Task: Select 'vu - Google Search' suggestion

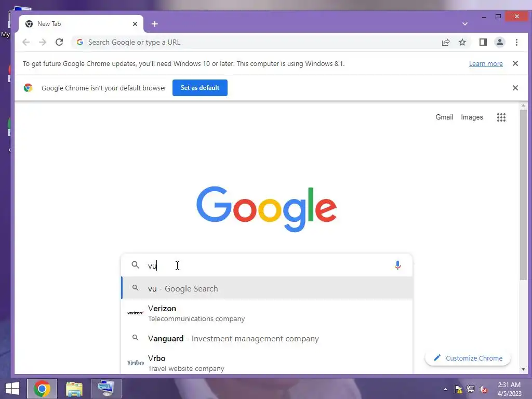Action: pos(267,288)
